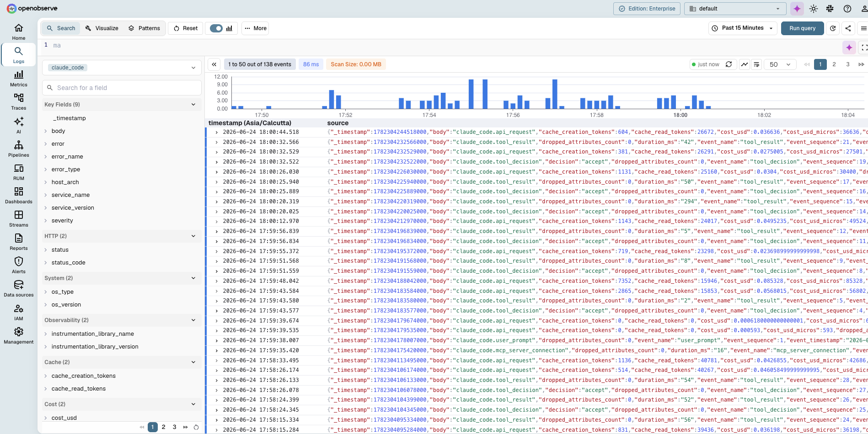Collapse the HTTP (2) group

pos(122,236)
